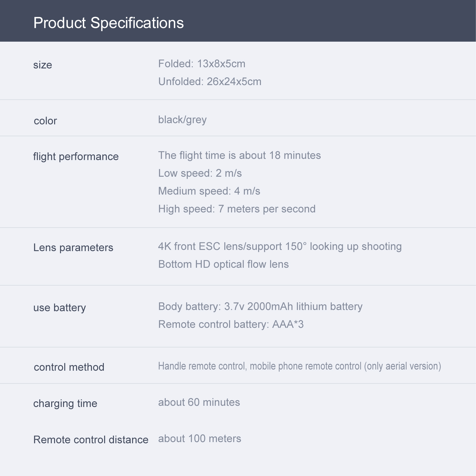This screenshot has height=476, width=476.
Task: Click the 4K front ESC lens text
Action: [280, 246]
